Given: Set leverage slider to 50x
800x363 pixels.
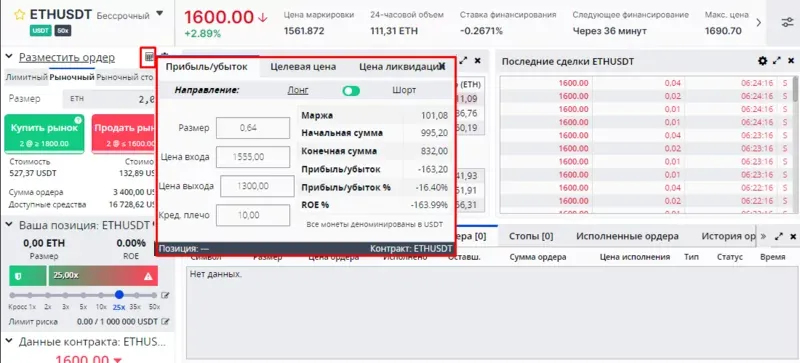Looking at the screenshot, I should [154, 296].
